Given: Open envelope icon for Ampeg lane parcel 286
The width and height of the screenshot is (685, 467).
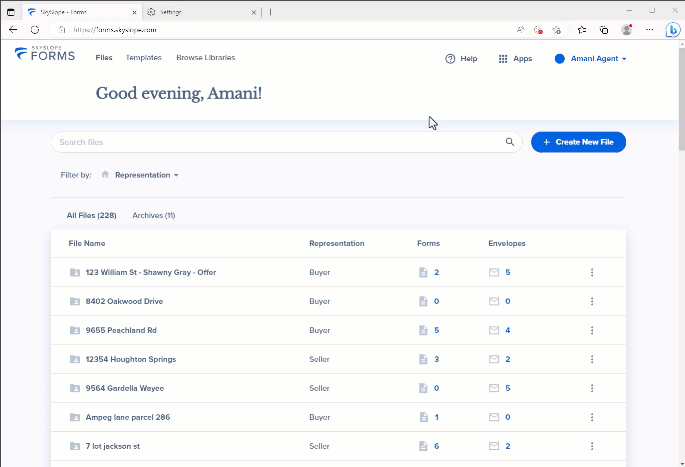Looking at the screenshot, I should click(x=494, y=417).
